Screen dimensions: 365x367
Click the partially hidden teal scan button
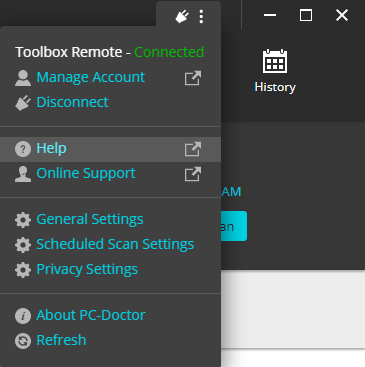pos(234,226)
